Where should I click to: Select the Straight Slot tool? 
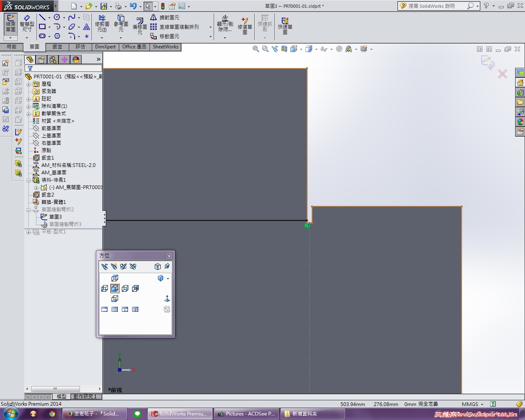point(42,36)
